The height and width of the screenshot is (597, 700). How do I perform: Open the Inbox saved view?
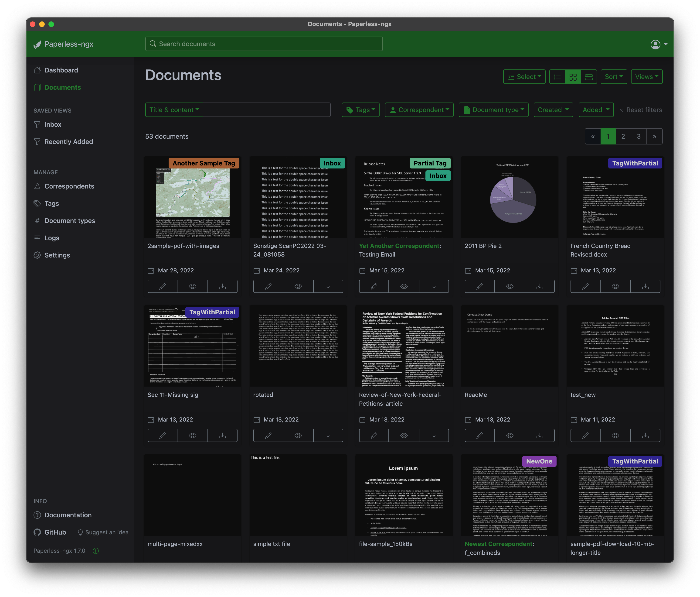coord(53,124)
